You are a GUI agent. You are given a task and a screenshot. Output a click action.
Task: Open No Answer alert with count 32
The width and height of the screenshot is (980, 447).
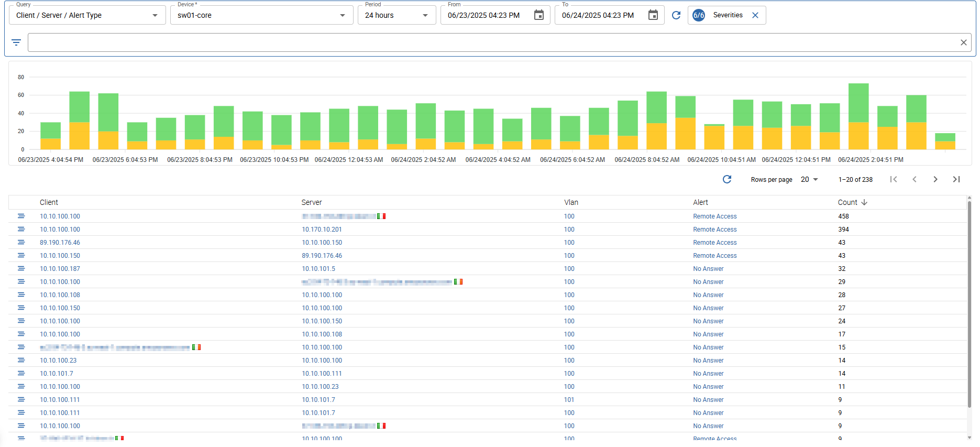[x=708, y=269]
